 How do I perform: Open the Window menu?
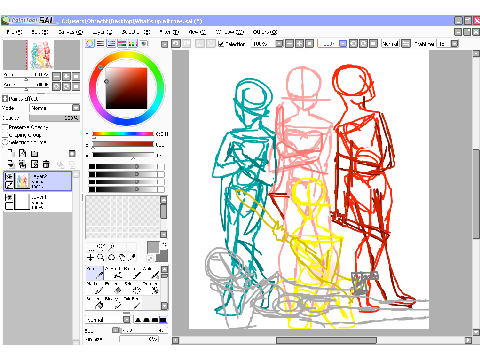coord(230,32)
